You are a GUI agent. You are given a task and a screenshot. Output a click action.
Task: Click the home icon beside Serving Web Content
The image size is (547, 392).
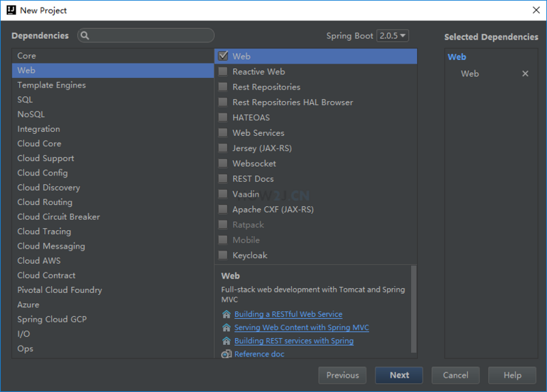tap(226, 328)
